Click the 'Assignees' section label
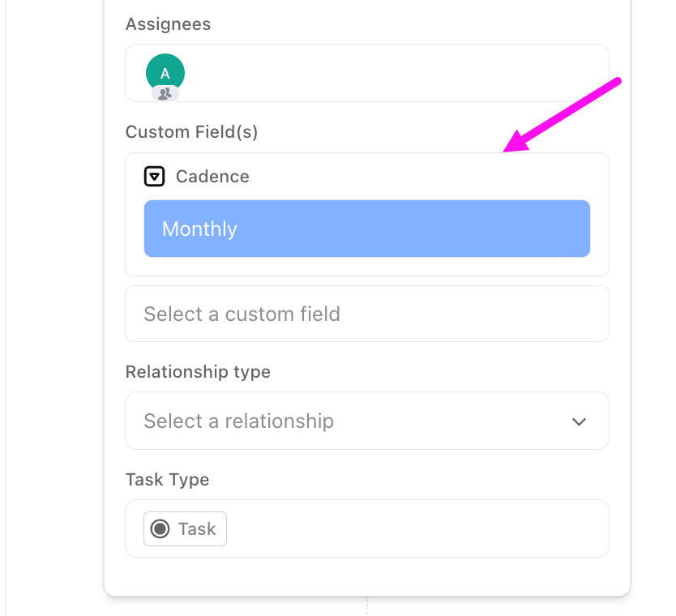The height and width of the screenshot is (616, 676). point(168,24)
